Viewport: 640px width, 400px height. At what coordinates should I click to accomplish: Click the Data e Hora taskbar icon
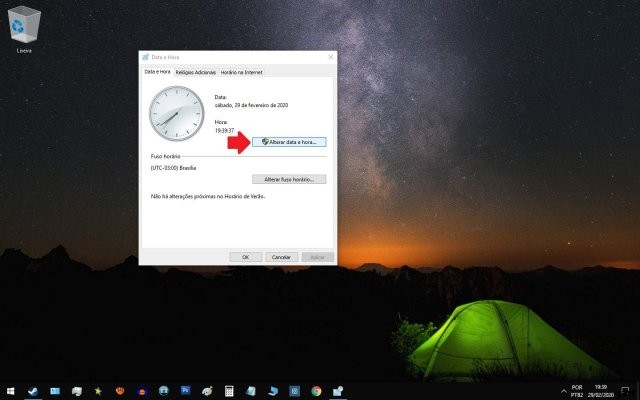tap(338, 390)
